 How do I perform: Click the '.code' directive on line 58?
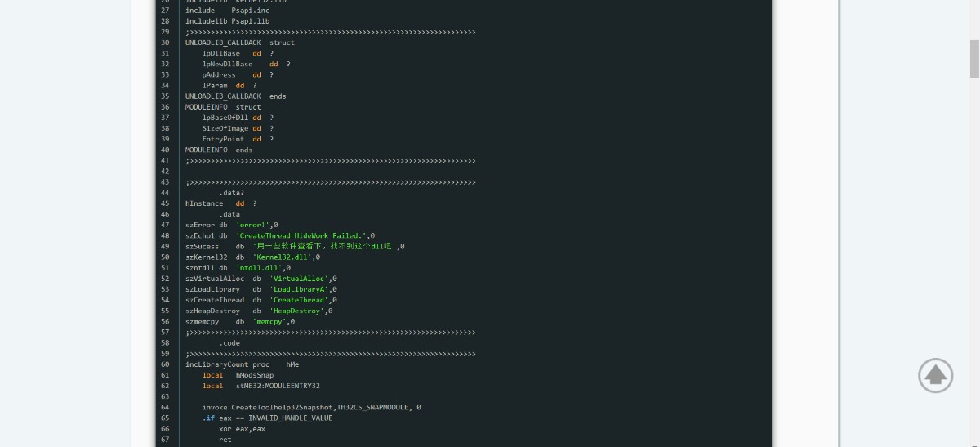point(229,343)
